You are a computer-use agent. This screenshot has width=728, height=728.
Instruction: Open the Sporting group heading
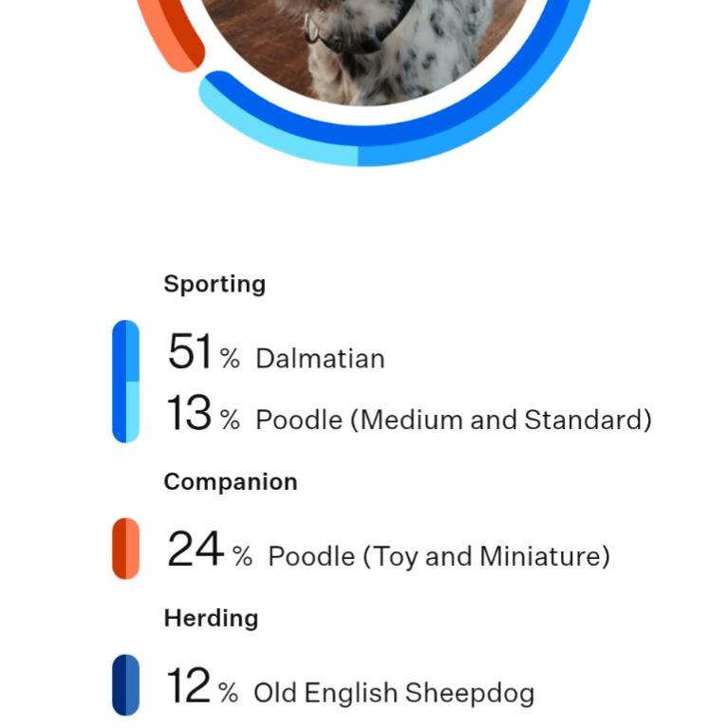215,284
